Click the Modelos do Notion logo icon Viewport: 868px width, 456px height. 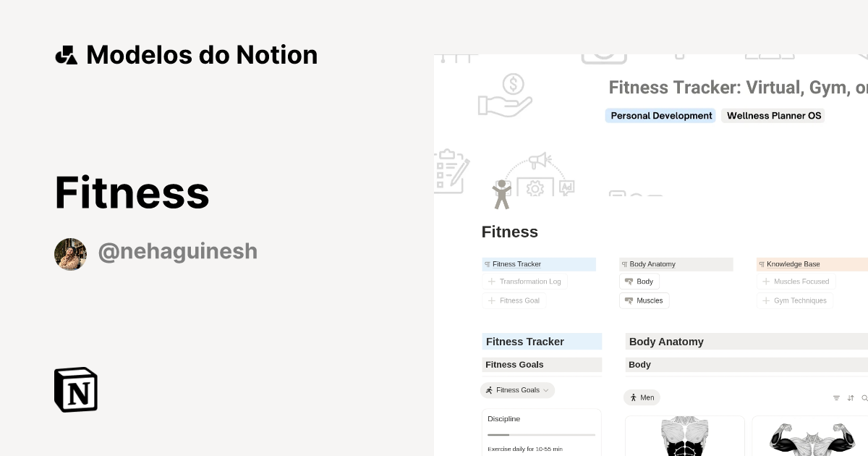(67, 54)
